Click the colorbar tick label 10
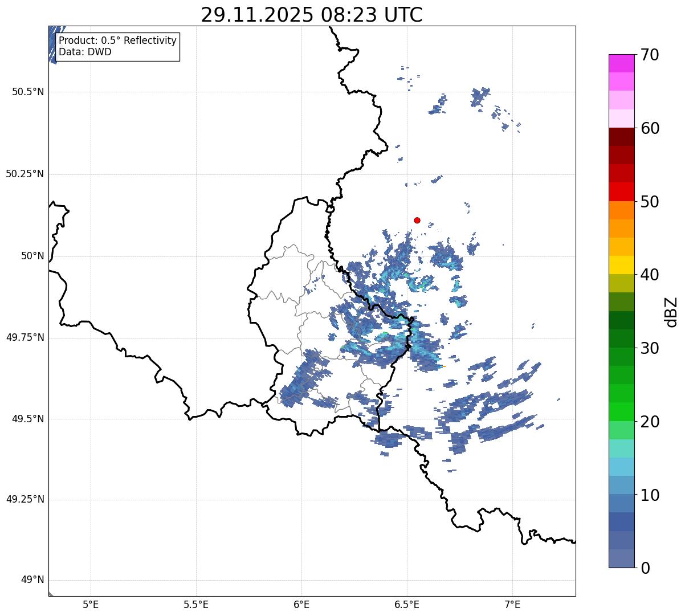 point(650,495)
